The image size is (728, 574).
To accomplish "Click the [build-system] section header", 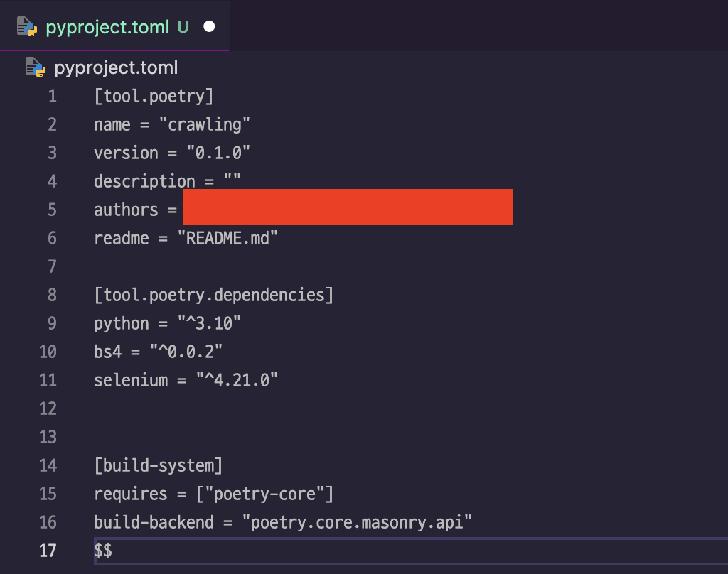I will [x=159, y=465].
